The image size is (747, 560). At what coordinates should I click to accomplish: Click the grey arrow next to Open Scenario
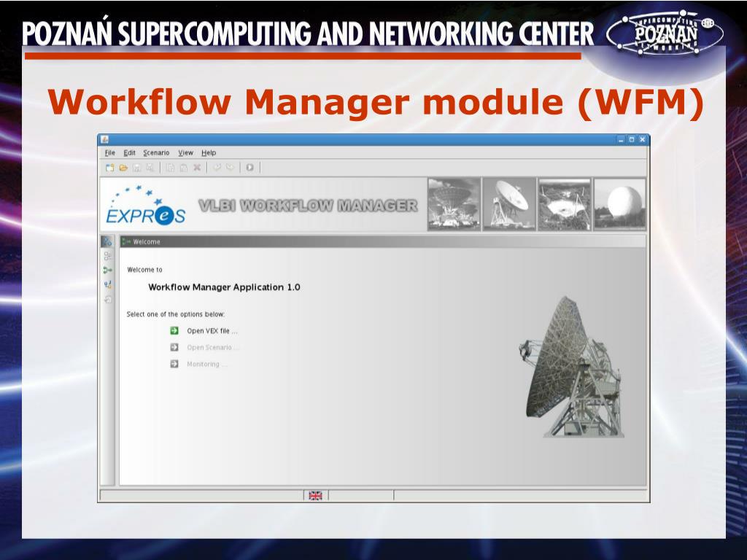[x=174, y=347]
